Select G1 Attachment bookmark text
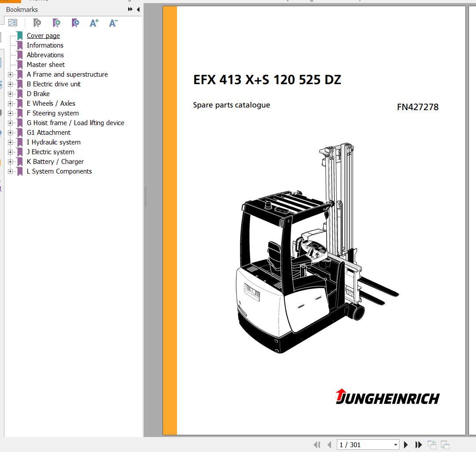 (x=48, y=133)
